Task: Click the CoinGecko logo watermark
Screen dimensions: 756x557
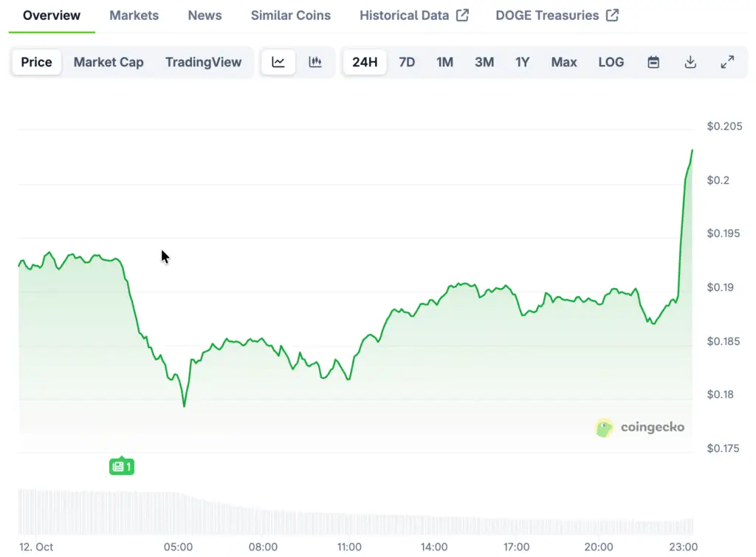Action: [639, 427]
